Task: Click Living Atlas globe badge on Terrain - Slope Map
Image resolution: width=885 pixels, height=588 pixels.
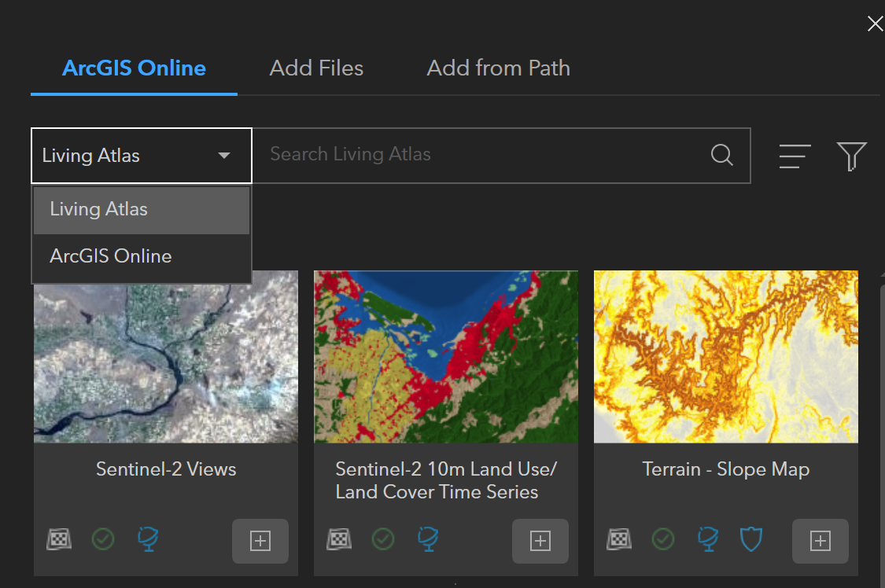Action: point(708,539)
